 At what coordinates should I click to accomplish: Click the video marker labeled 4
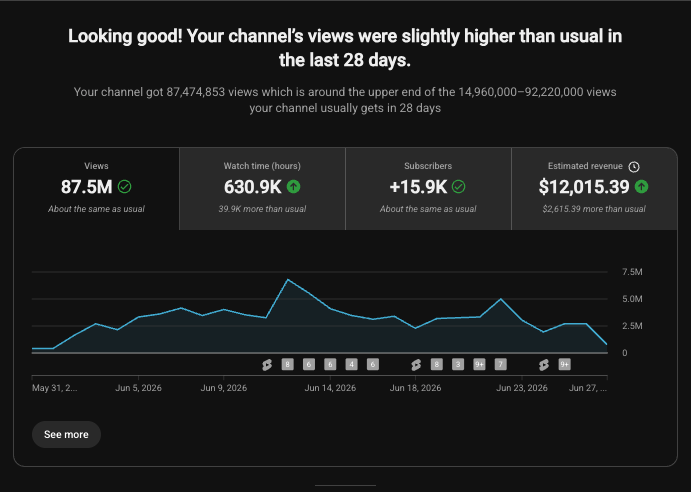(x=351, y=365)
